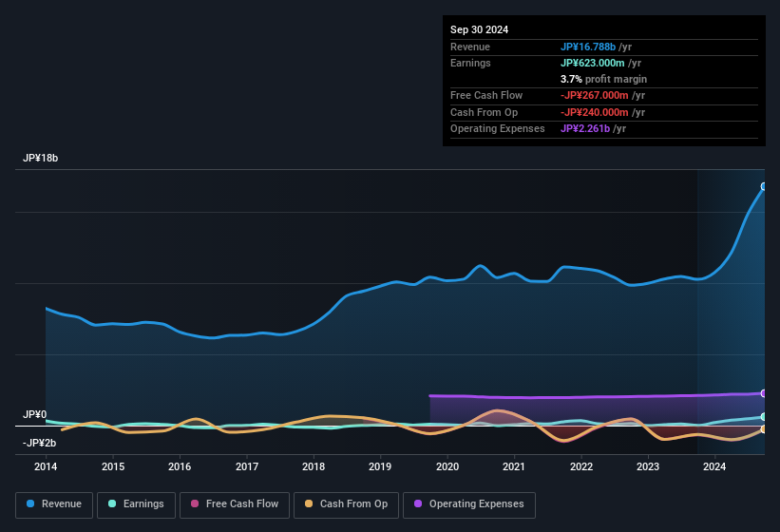Click the JP¥2.261b operating expenses value
The width and height of the screenshot is (780, 532).
click(x=585, y=129)
